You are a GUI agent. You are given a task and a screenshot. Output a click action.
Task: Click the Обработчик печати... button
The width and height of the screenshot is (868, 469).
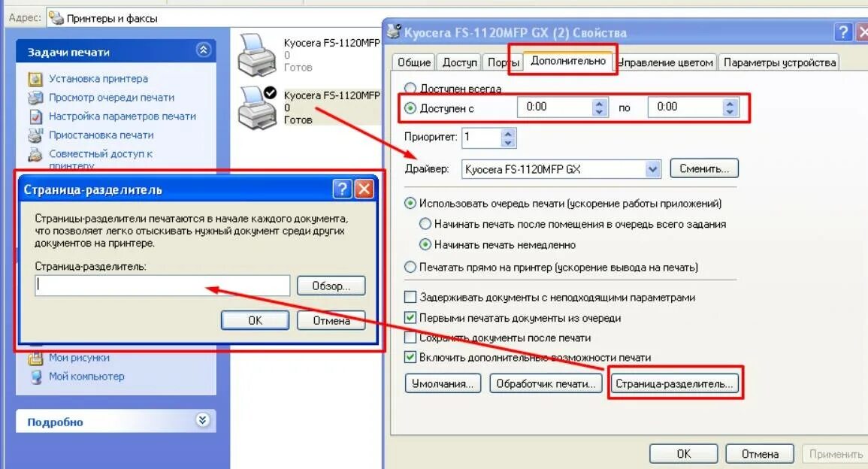coord(546,383)
